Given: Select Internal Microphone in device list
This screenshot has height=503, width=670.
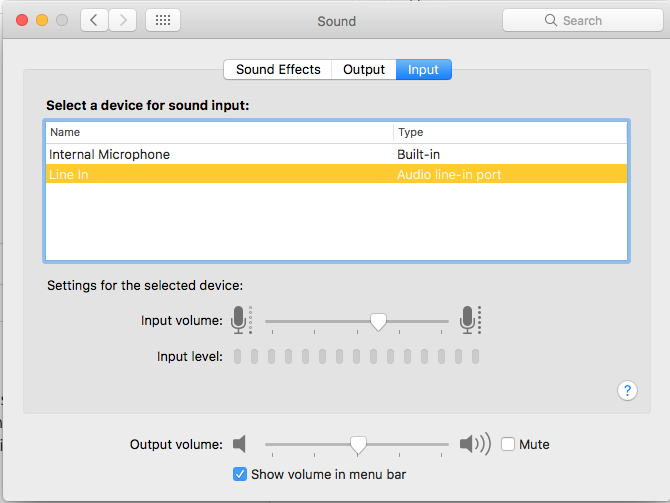Looking at the screenshot, I should click(110, 155).
